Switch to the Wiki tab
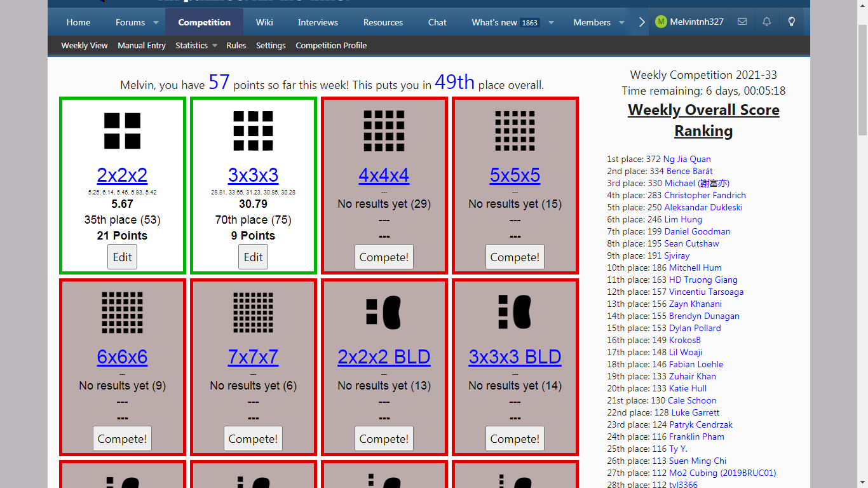Image resolution: width=868 pixels, height=488 pixels. (264, 22)
